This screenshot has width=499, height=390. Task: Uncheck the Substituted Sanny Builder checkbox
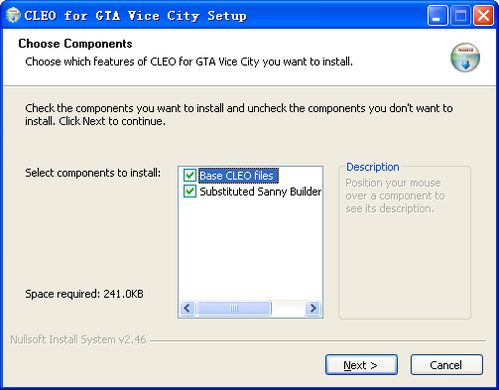point(190,191)
